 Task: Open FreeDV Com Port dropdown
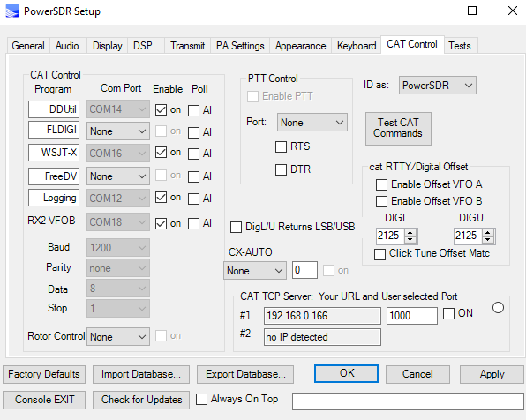[118, 176]
